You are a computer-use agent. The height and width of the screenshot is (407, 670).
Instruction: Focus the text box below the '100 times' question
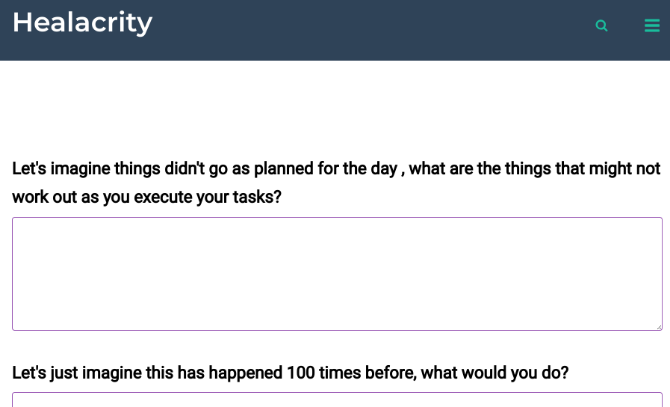337,399
